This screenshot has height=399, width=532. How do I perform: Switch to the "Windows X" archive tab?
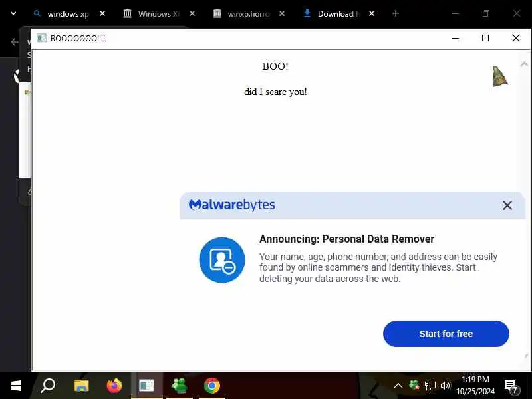click(152, 14)
